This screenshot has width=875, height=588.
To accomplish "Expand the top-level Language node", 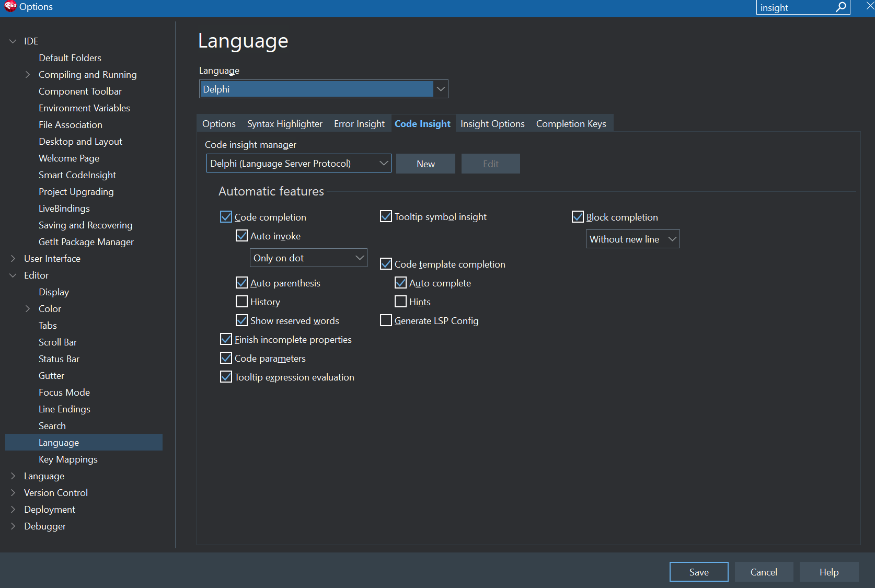I will [13, 476].
